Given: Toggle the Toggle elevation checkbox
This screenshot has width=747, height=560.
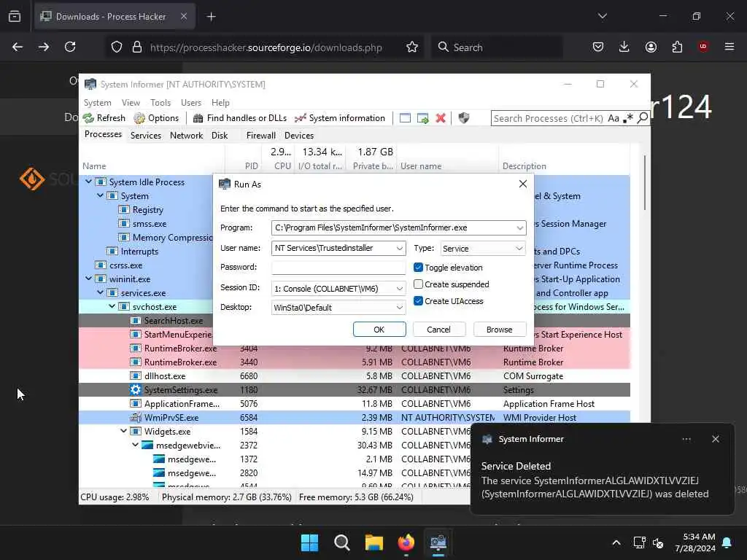Looking at the screenshot, I should pos(418,267).
